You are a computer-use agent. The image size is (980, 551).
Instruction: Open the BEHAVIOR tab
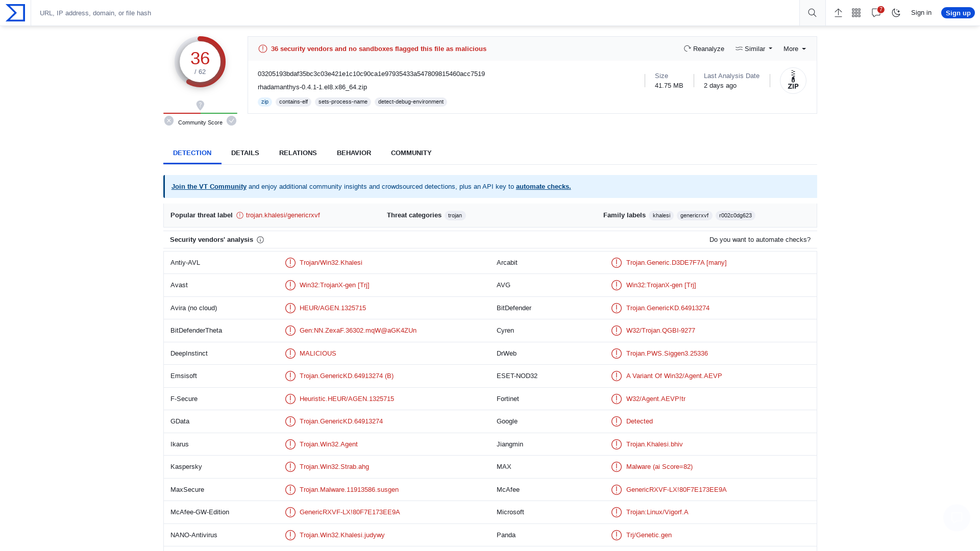click(354, 153)
